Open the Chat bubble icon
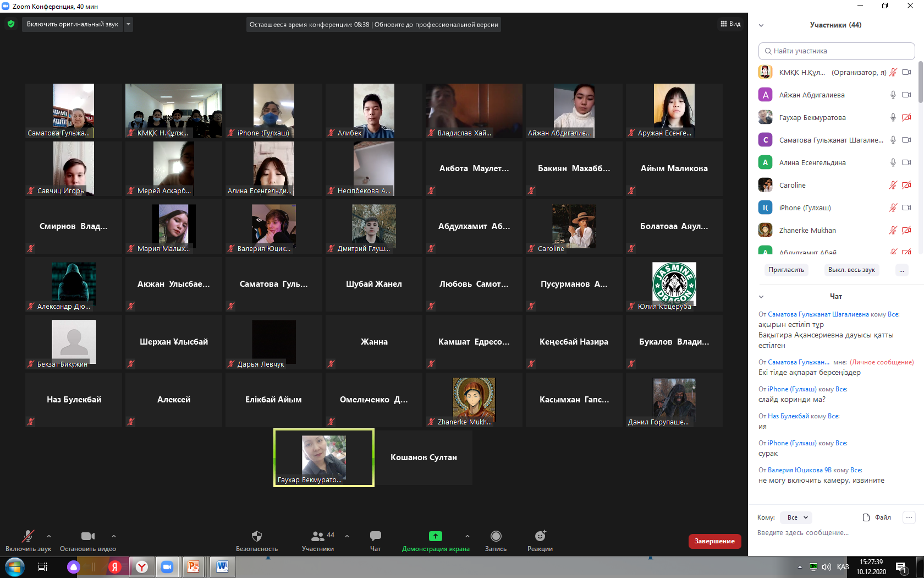This screenshot has width=924, height=578. [x=375, y=536]
